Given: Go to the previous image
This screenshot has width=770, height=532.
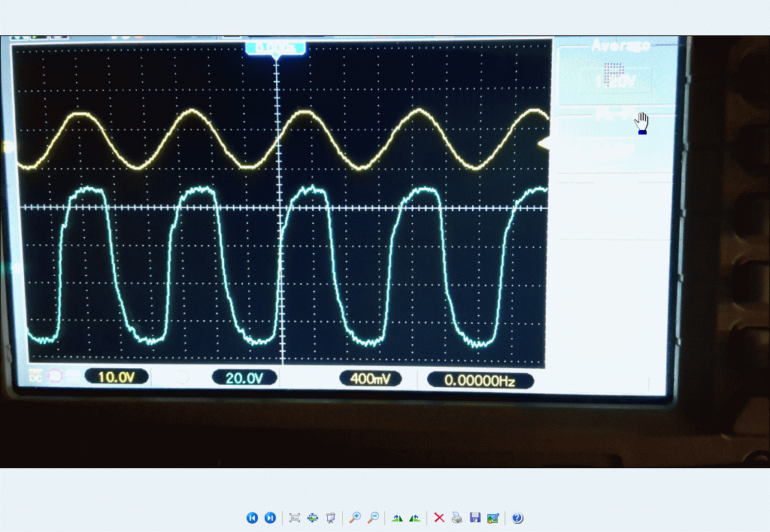Looking at the screenshot, I should (252, 518).
